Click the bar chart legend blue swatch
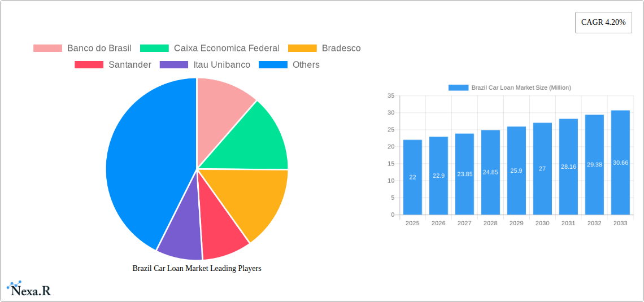Viewport: 644px width, 302px height. pos(458,88)
